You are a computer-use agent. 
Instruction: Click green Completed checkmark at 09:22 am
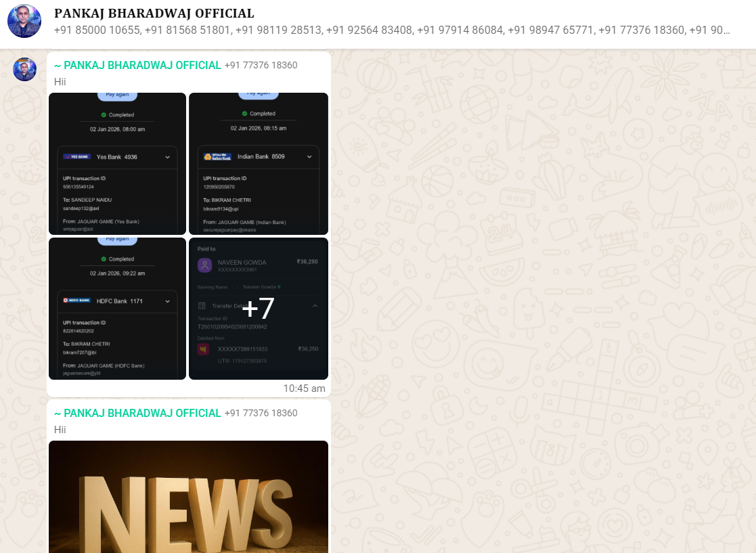(104, 259)
